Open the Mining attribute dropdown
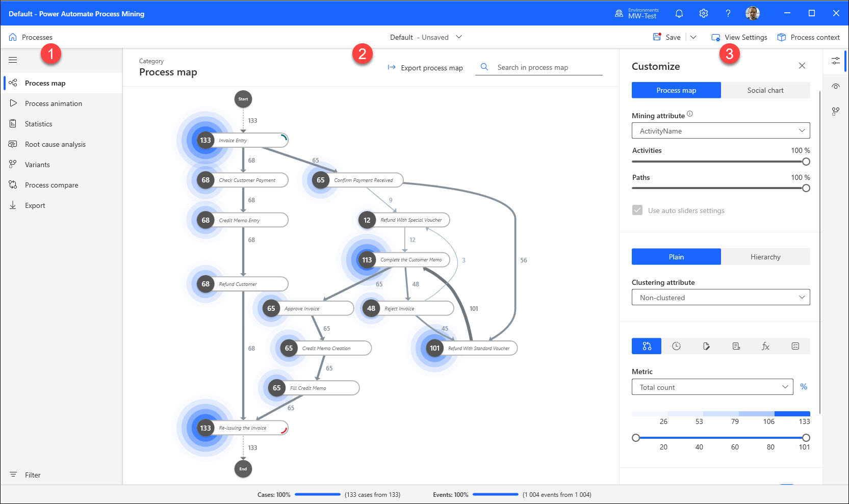This screenshot has width=849, height=504. (721, 131)
